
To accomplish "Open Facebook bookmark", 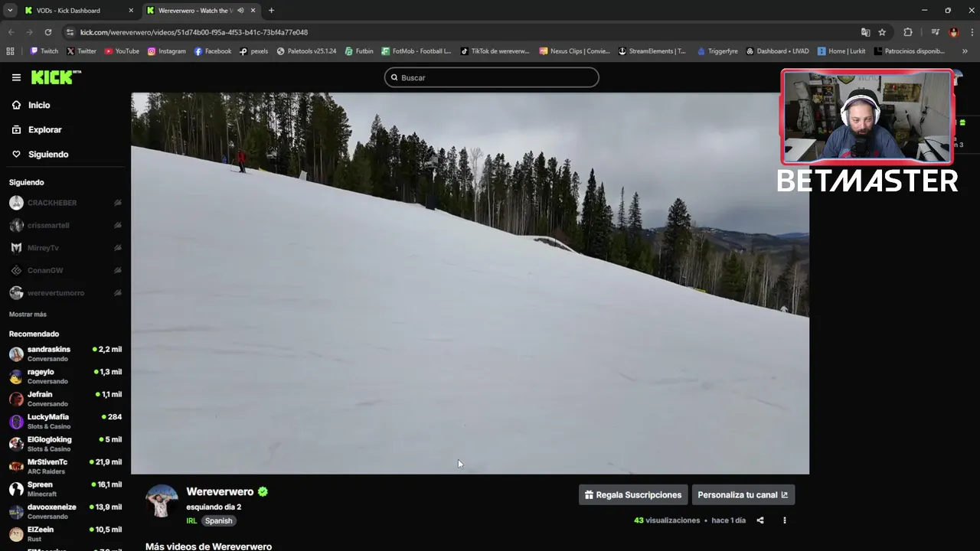I will click(213, 51).
